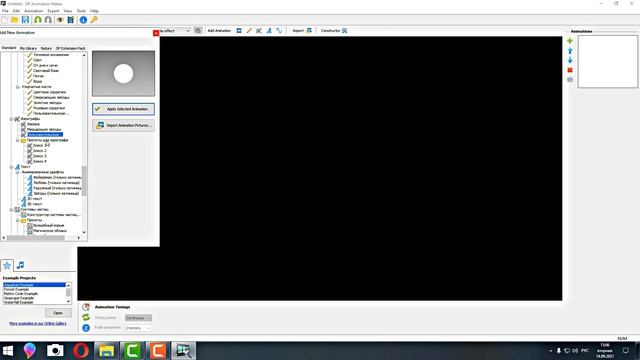Viewport: 640px width, 360px height.
Task: Open the Edit menu
Action: [x=16, y=11]
